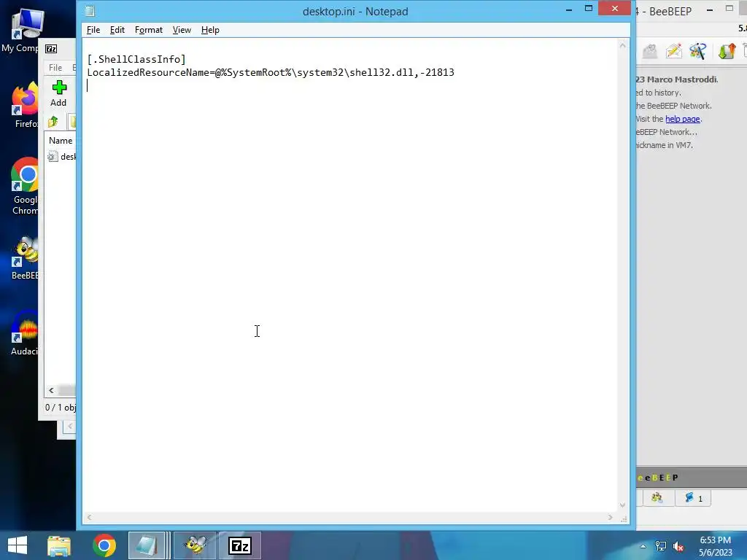Open the File menu in Notepad
This screenshot has height=560, width=747.
pos(93,30)
